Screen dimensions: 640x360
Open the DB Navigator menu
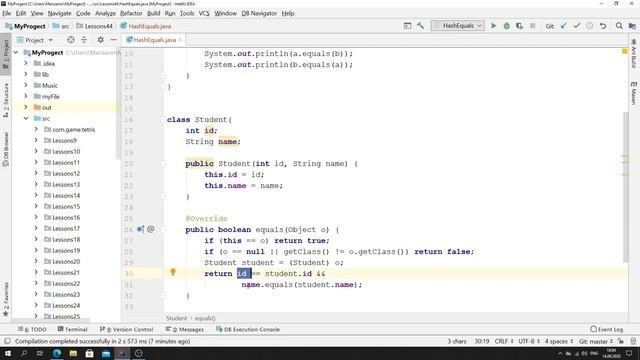[259, 13]
